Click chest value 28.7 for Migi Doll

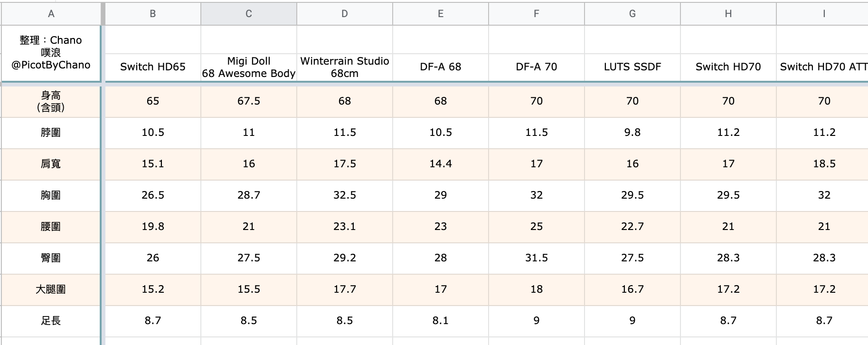(x=249, y=195)
